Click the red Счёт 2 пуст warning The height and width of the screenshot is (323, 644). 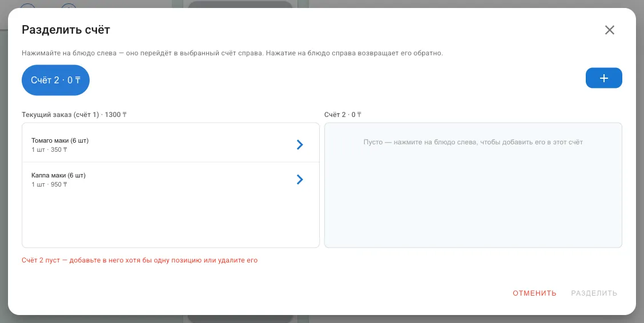[x=140, y=260]
